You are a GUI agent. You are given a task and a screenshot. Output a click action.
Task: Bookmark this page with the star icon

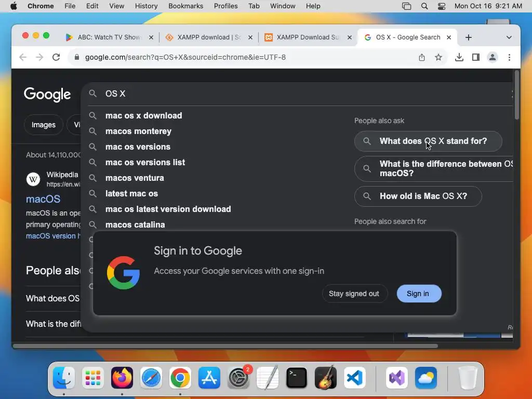pos(438,57)
